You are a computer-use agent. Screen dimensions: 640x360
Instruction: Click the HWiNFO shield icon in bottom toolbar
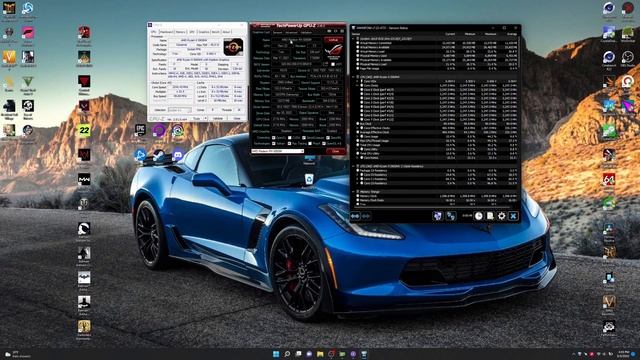[x=438, y=216]
